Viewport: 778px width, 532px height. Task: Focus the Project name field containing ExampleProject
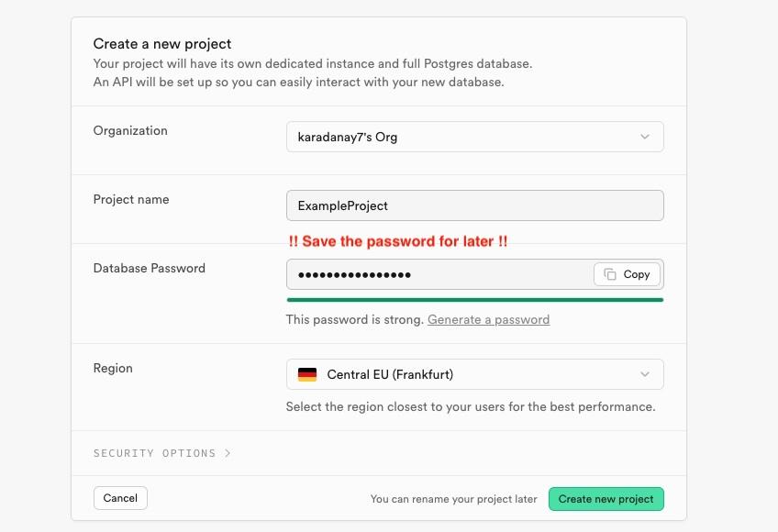click(474, 205)
